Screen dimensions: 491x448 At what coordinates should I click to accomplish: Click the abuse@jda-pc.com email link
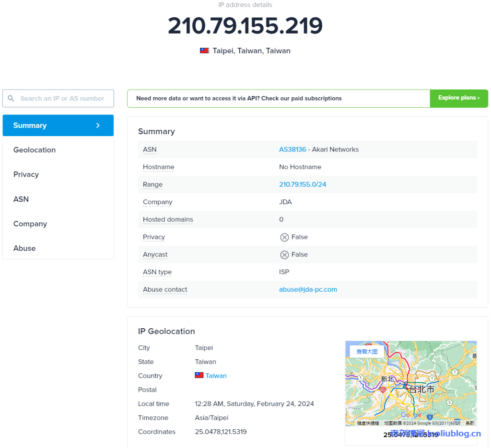pyautogui.click(x=308, y=289)
